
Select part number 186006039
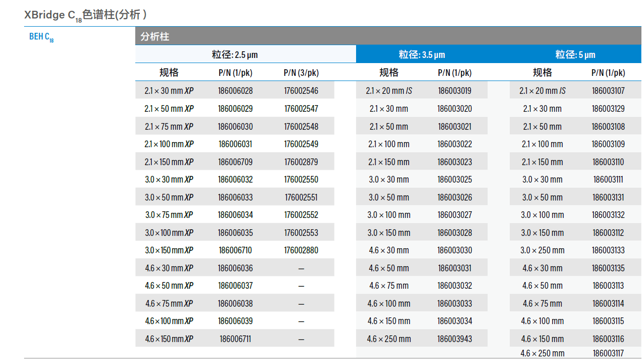tap(235, 321)
